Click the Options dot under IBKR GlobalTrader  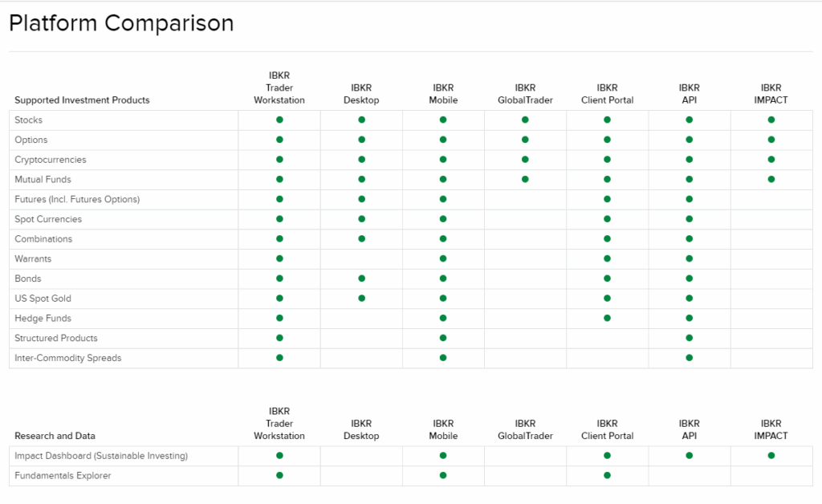(x=525, y=140)
